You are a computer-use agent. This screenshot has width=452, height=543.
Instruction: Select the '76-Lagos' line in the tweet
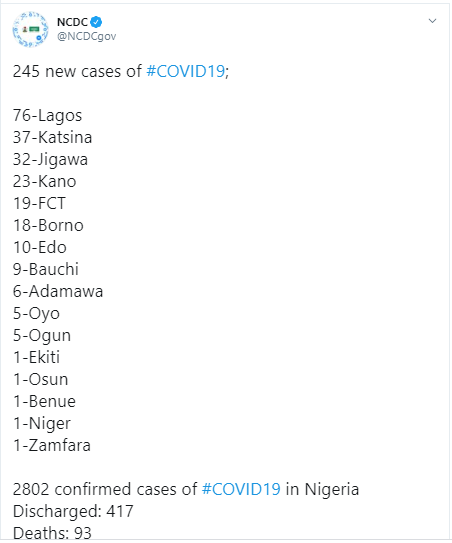[48, 116]
